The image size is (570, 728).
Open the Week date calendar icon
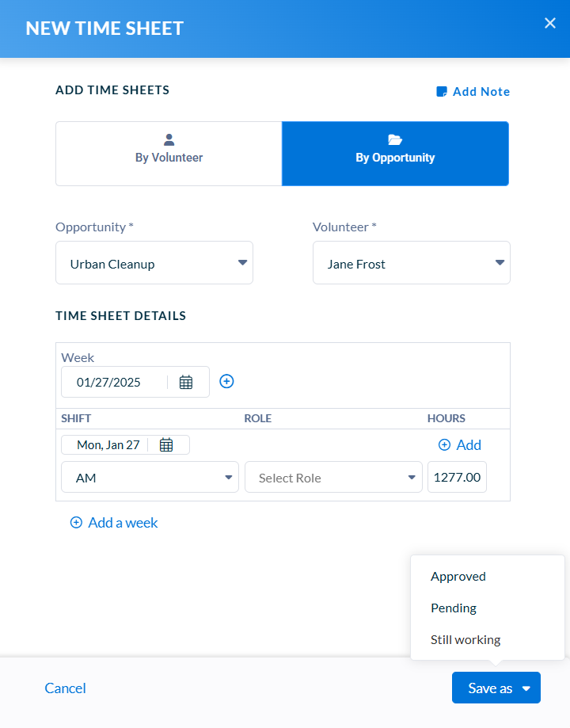186,382
